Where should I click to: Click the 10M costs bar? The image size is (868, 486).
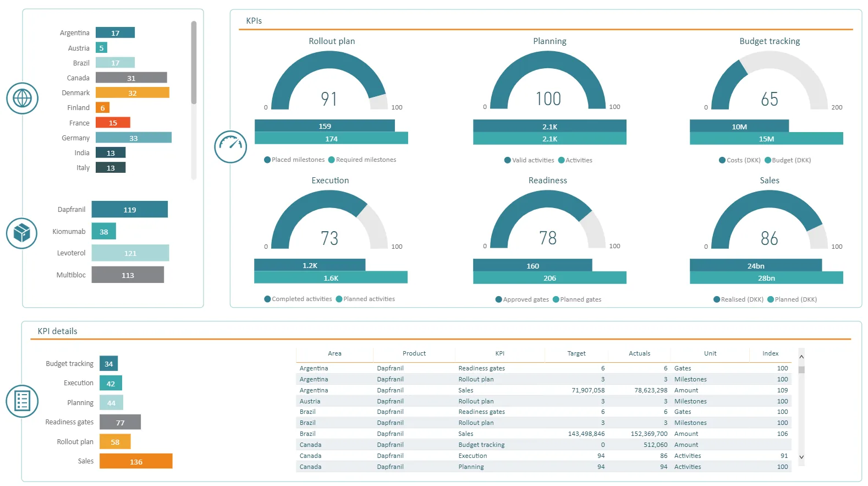coord(739,126)
